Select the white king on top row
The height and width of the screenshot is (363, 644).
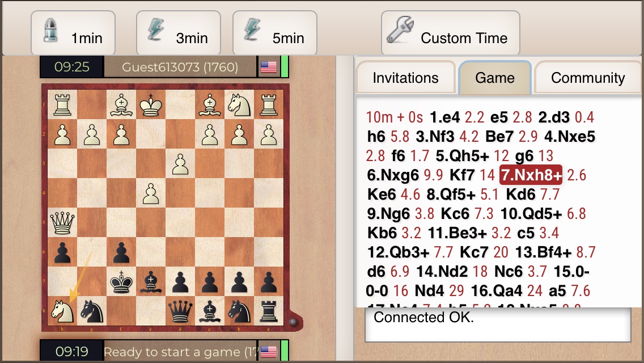coord(151,104)
